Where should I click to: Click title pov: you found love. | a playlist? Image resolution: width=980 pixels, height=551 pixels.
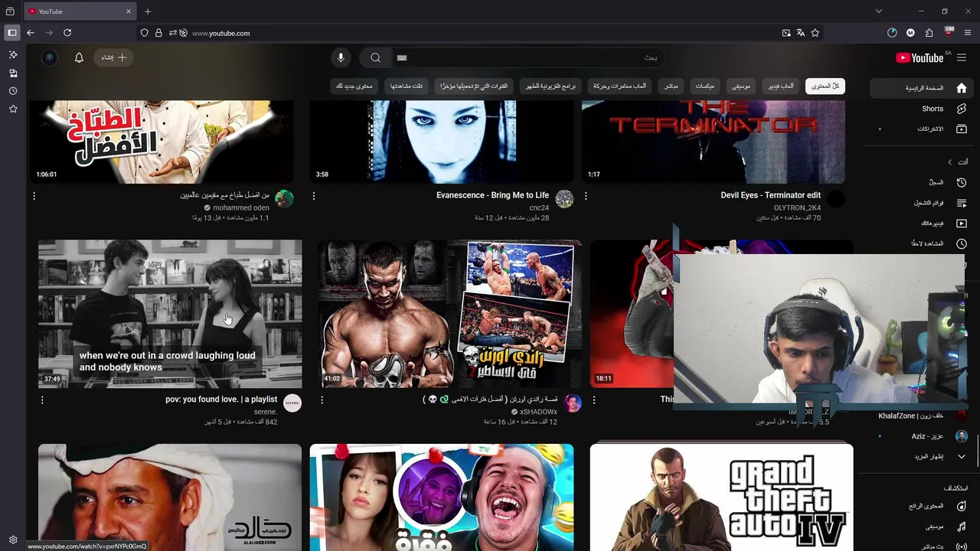(x=221, y=399)
